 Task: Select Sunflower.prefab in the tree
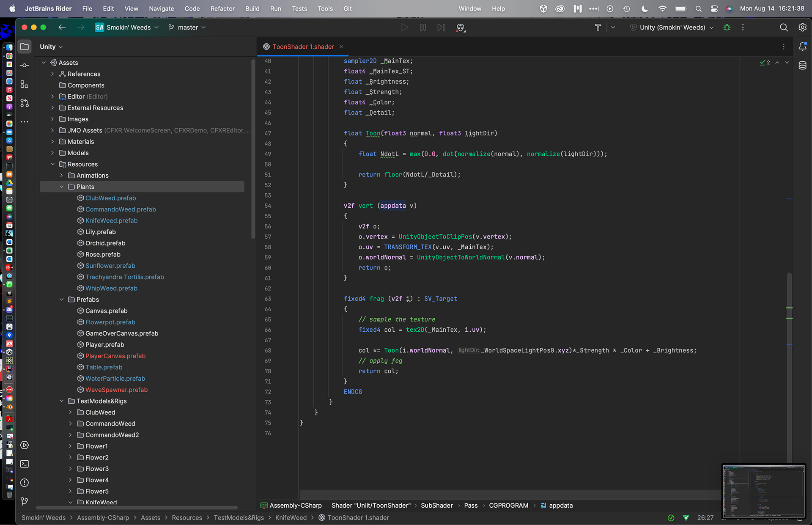point(110,266)
